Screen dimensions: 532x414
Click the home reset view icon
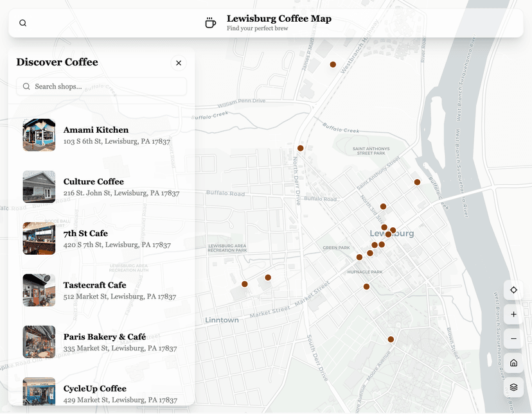pos(513,363)
